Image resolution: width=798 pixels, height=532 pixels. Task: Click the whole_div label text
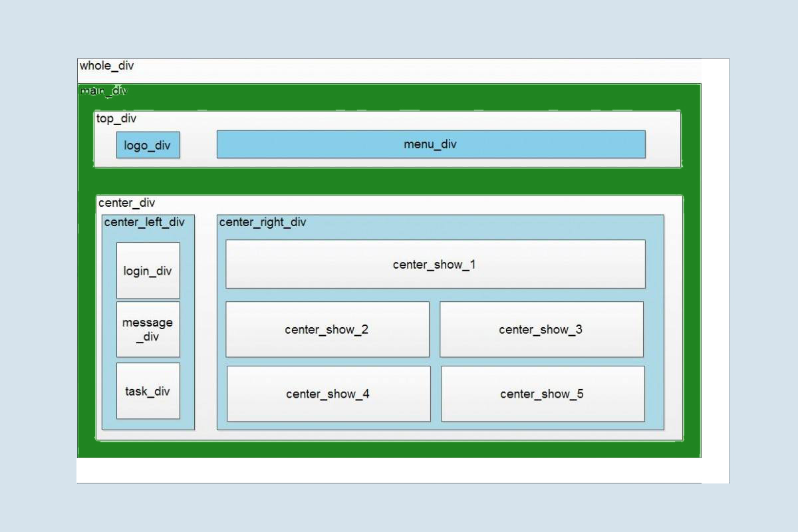[106, 66]
